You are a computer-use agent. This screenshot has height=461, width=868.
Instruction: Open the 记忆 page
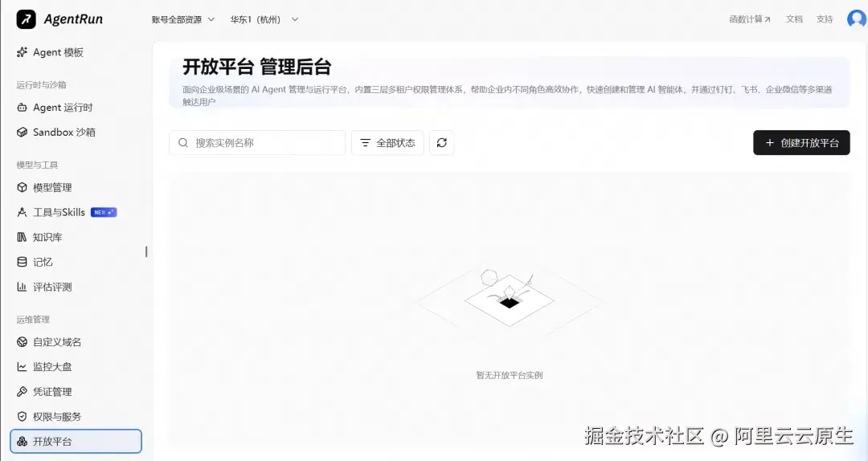76,263
